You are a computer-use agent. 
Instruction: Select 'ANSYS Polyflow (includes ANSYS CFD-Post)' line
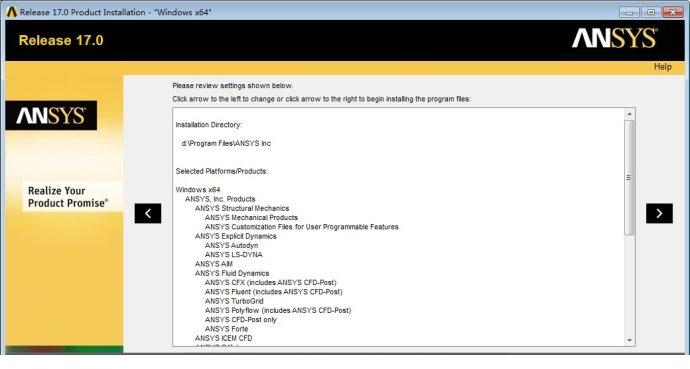(x=278, y=310)
